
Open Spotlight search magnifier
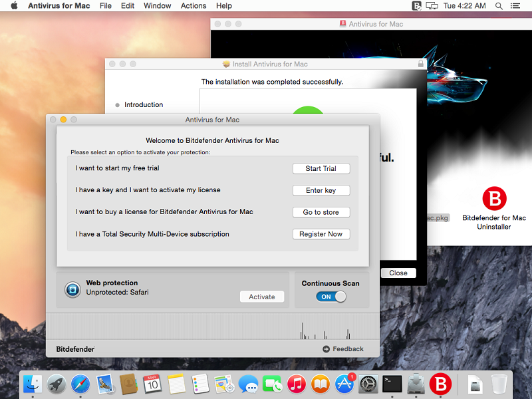[x=499, y=6]
